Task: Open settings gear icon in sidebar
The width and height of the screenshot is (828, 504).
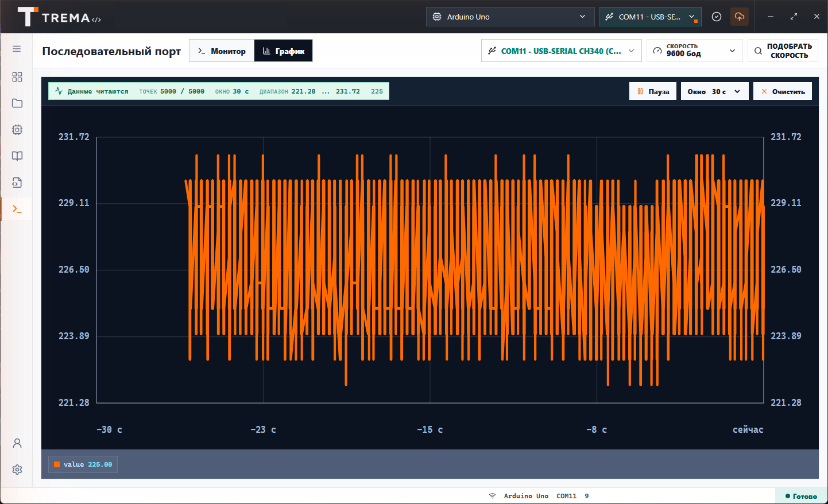Action: click(x=17, y=470)
